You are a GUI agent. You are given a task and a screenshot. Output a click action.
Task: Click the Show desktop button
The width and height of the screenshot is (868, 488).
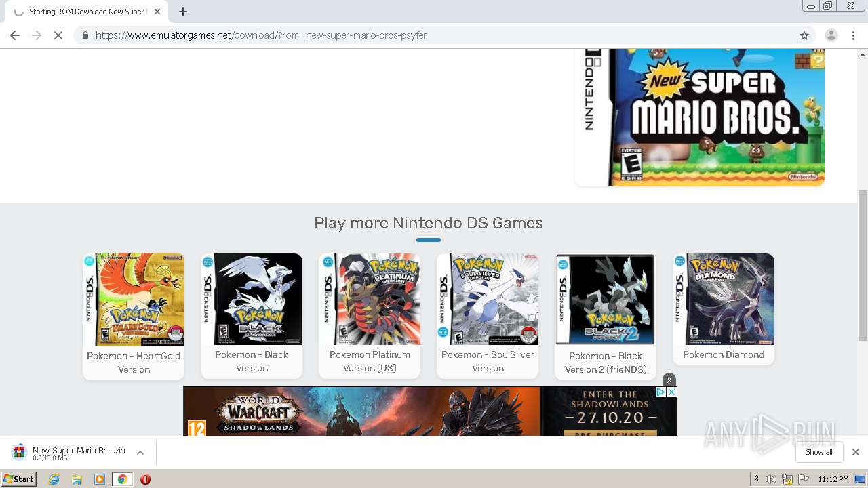point(861,479)
